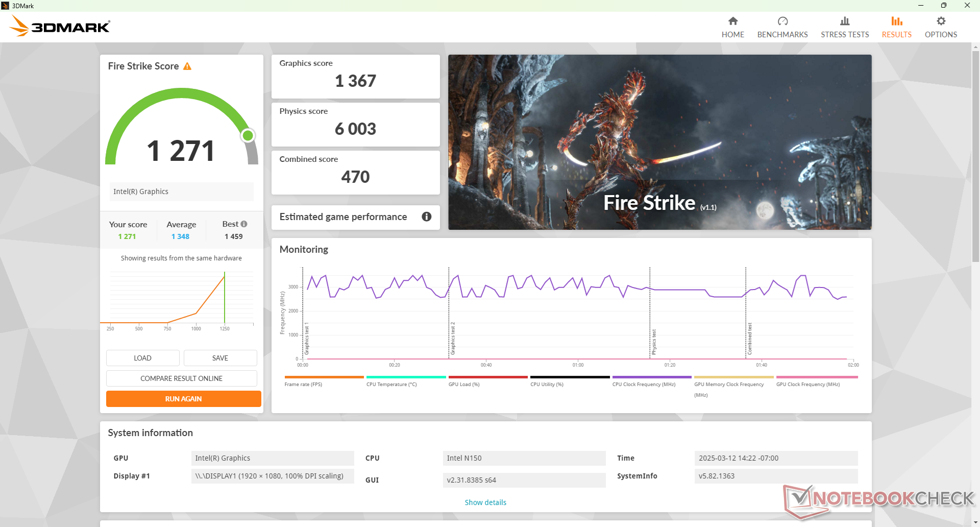
Task: Click the Graphics test 1 timeline marker
Action: click(x=307, y=339)
